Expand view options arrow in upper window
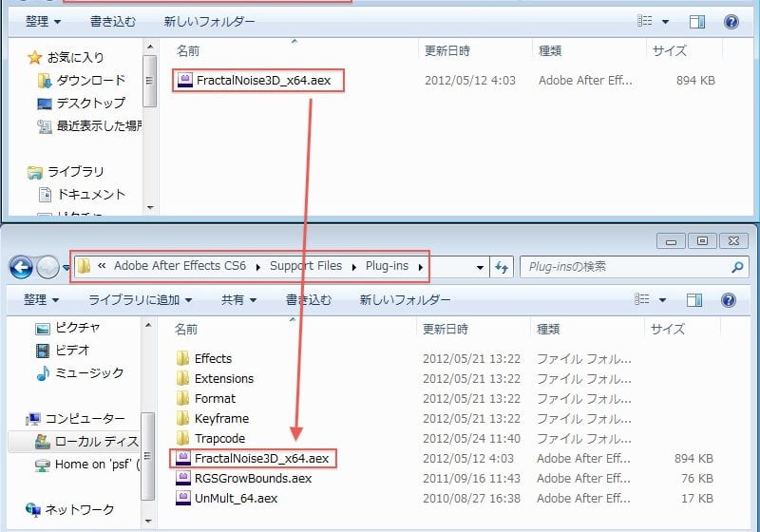 (x=666, y=22)
